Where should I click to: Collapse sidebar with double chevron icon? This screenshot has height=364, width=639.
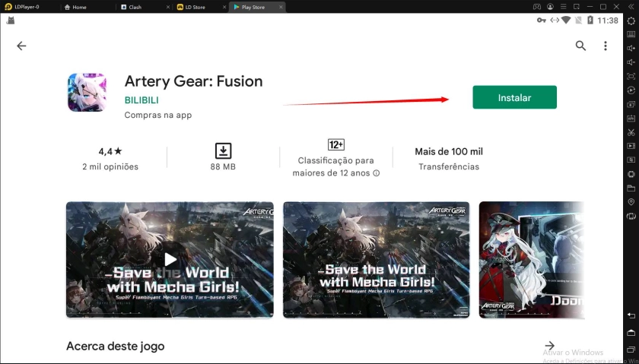[631, 7]
